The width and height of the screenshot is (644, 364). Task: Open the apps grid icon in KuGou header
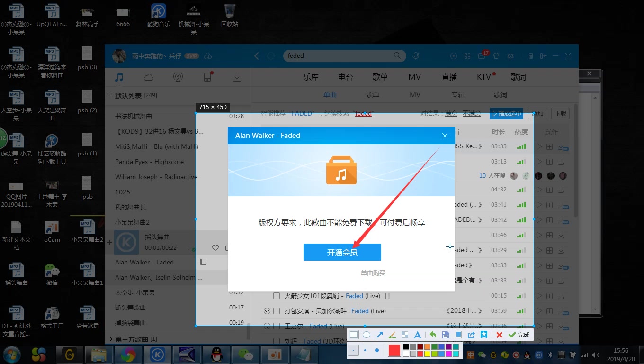468,56
